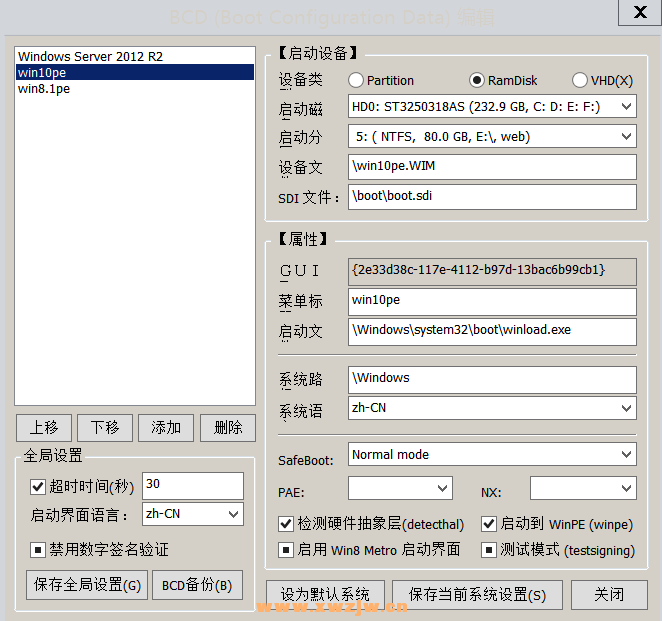Click the SDI file field \boot\boot.sdi
Viewport: 662px width, 621px height.
(492, 197)
